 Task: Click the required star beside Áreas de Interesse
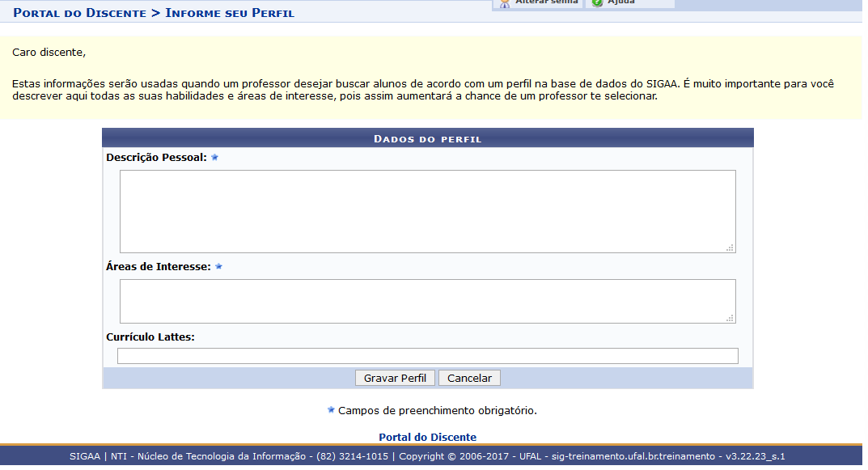218,266
